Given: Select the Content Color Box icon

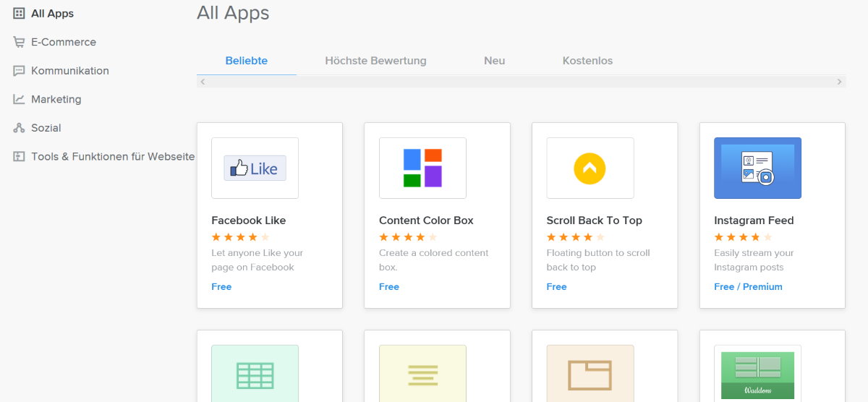Looking at the screenshot, I should pos(422,168).
